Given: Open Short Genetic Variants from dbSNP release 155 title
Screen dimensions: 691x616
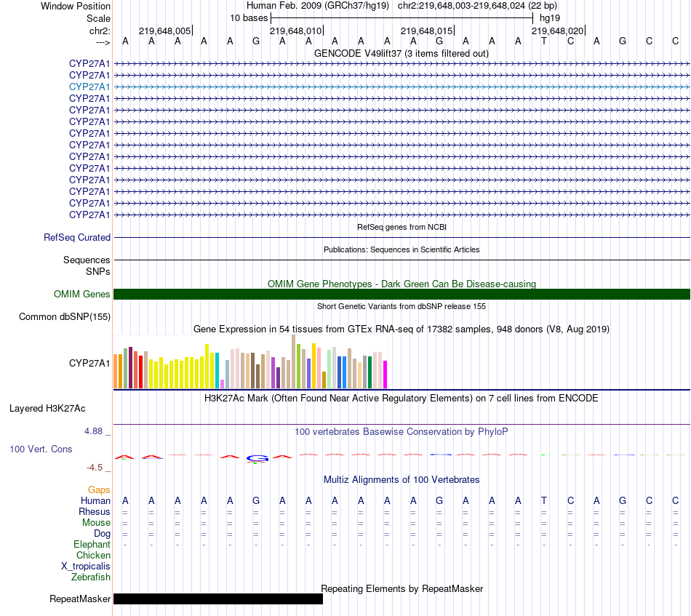Looking at the screenshot, I should pyautogui.click(x=402, y=306).
